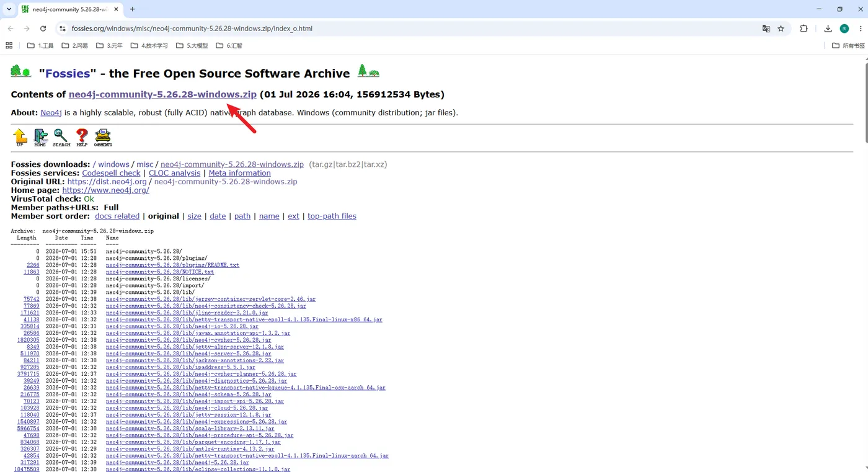Screen dimensions: 868x472
Task: Open the ipaddress-5.5.1.jar file name link
Action: pos(180,367)
